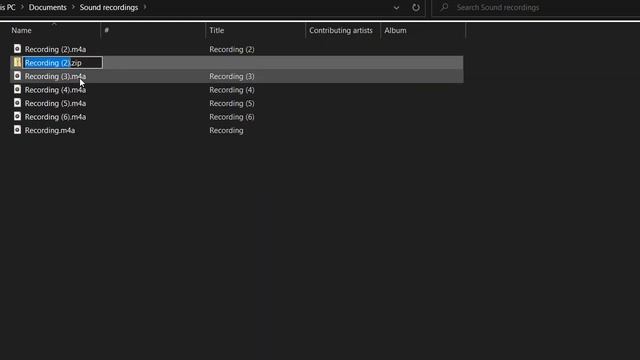Click the search magnifier icon
The height and width of the screenshot is (360, 640).
point(444,7)
